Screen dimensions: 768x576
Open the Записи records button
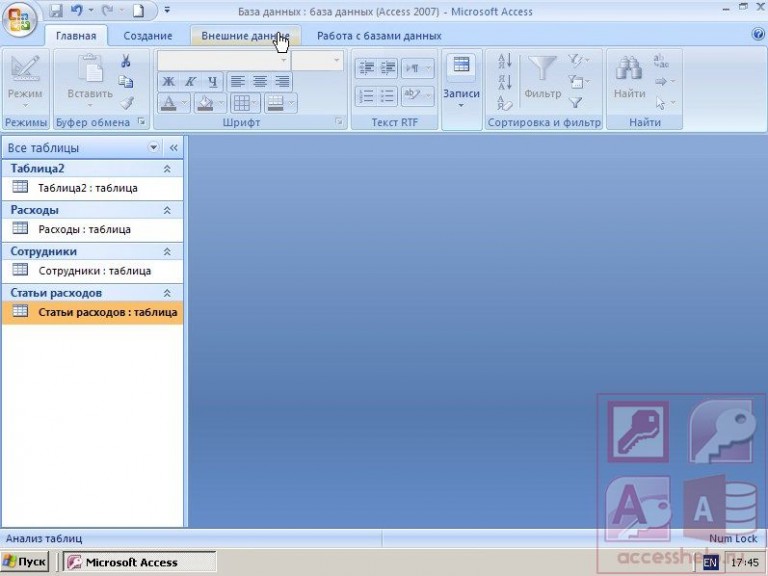click(x=461, y=82)
